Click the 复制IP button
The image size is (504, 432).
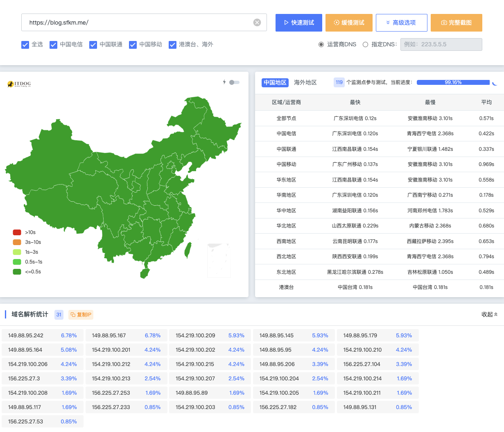(x=81, y=315)
